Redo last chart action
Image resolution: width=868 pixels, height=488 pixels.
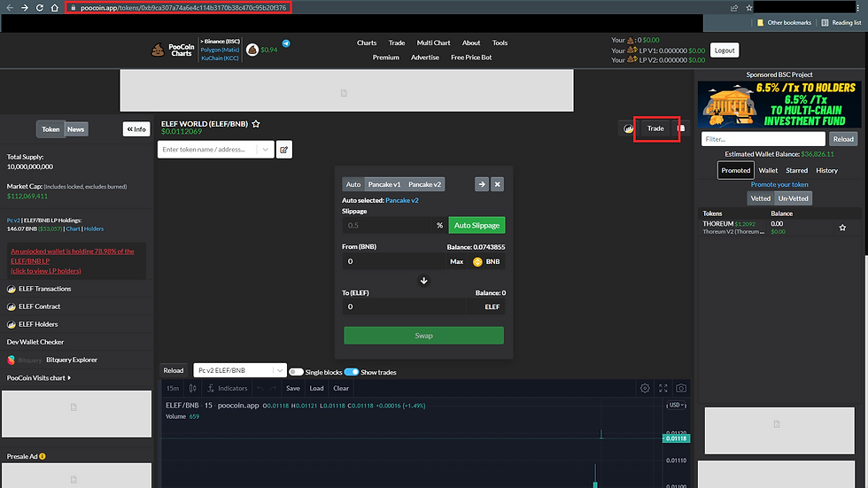click(273, 389)
